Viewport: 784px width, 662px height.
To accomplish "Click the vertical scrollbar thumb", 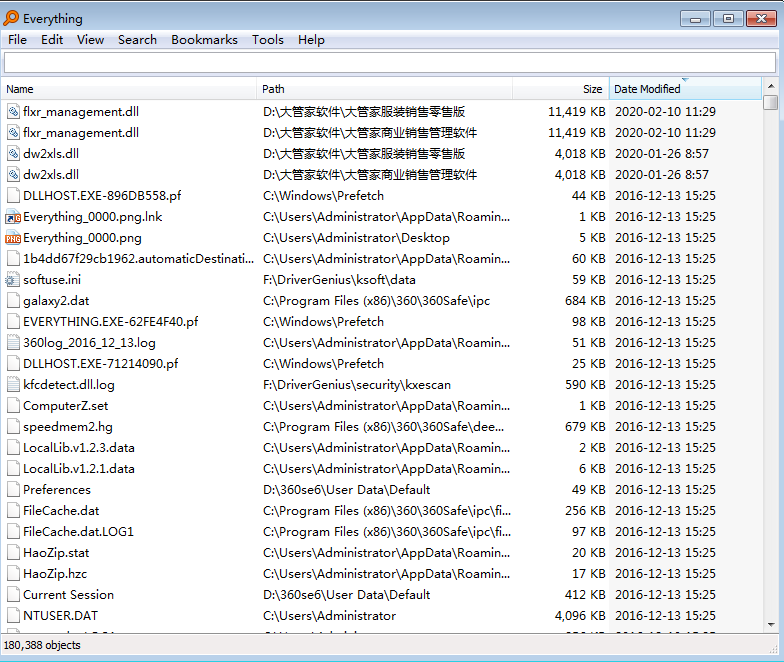I will click(x=771, y=102).
